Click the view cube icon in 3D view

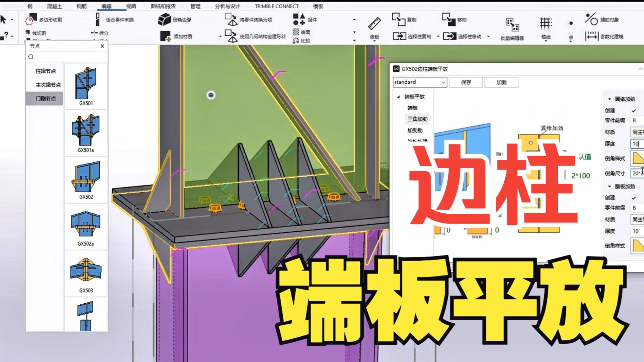click(x=211, y=95)
